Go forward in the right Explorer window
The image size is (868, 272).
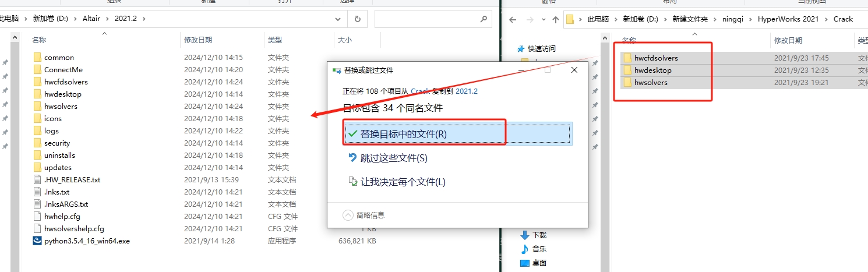pos(530,19)
